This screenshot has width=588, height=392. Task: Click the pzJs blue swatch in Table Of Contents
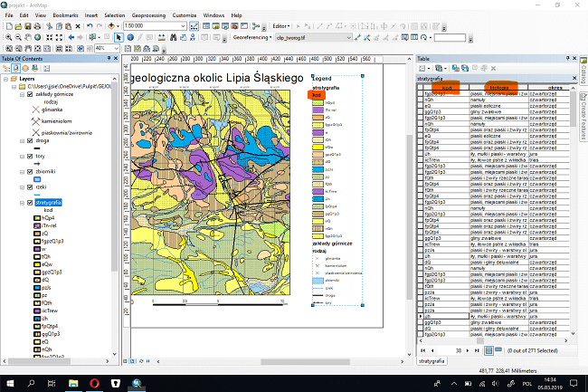(37, 288)
